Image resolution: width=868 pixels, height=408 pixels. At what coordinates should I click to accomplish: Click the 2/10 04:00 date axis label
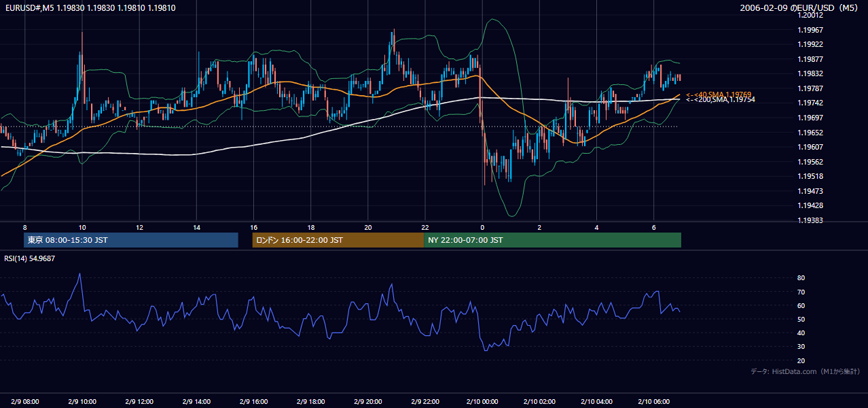[596, 402]
